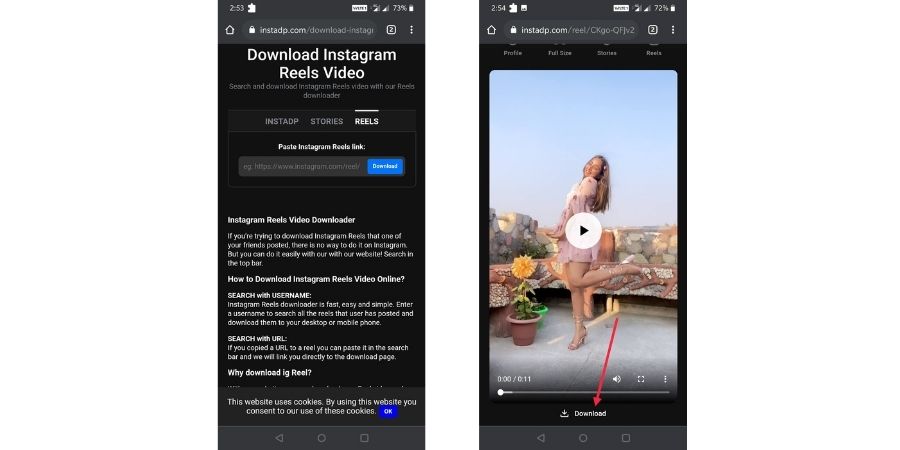The image size is (900, 450).
Task: Click the 'Download Instagram Reels Video' heading
Action: [321, 64]
